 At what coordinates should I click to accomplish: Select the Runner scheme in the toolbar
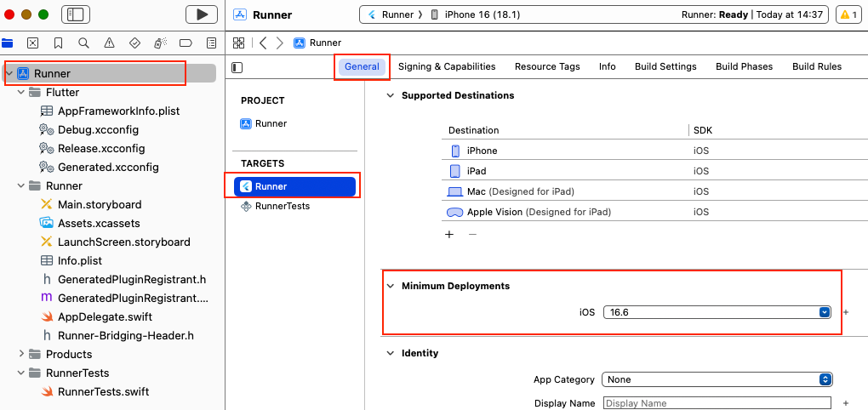391,14
